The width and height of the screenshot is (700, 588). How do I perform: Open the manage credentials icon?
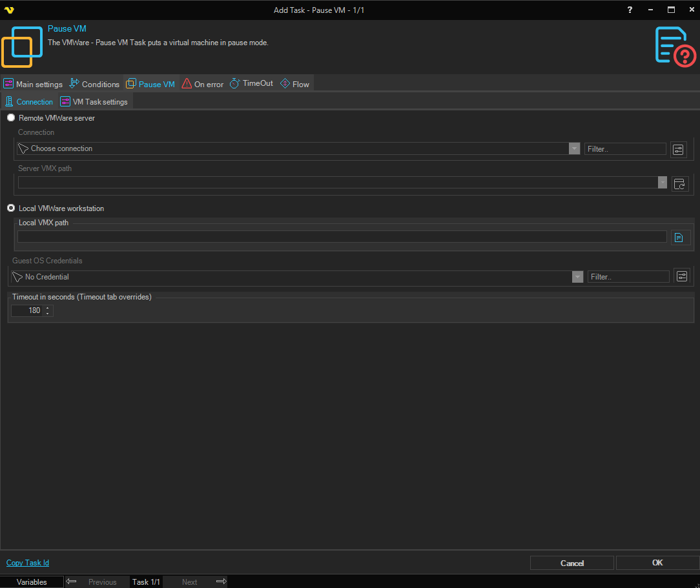pos(681,277)
